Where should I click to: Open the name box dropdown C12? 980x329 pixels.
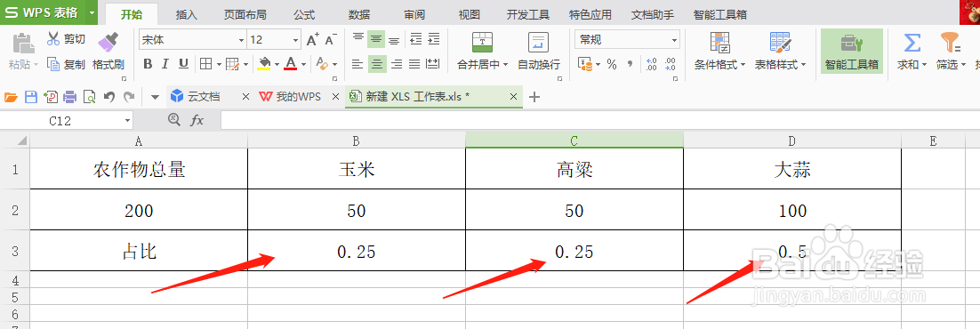[127, 120]
